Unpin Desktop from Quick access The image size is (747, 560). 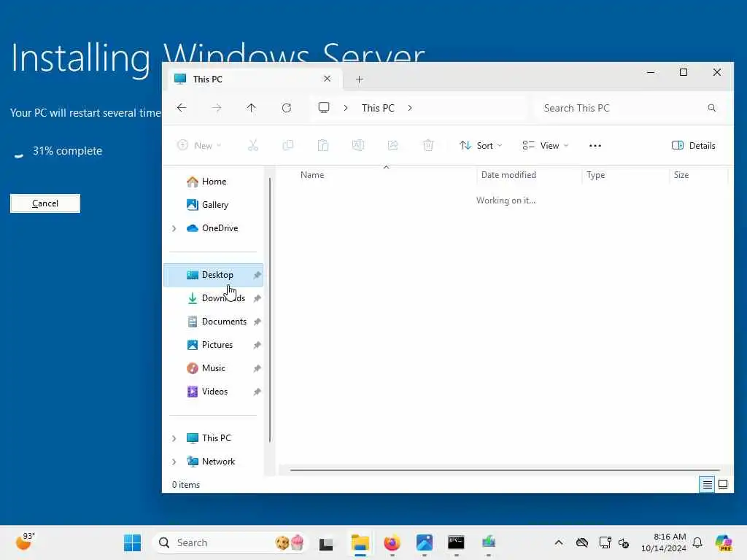[257, 275]
